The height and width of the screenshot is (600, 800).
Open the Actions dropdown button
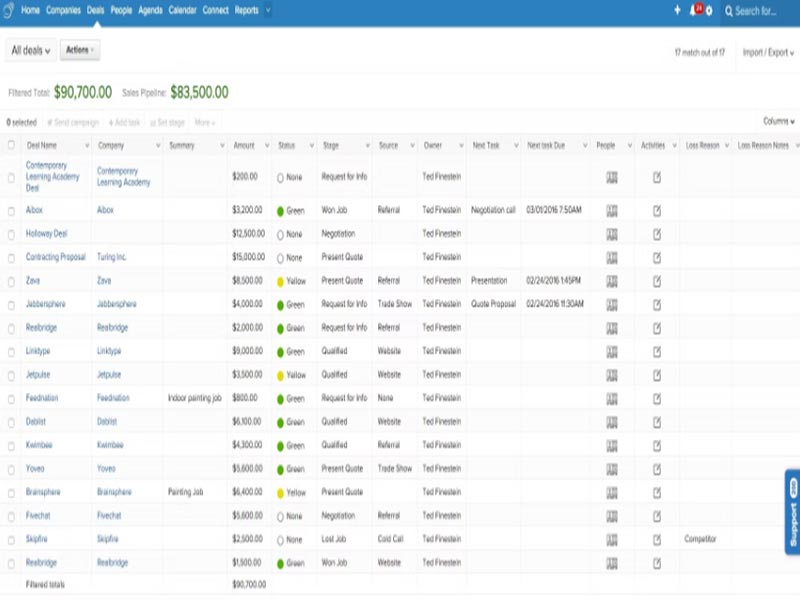tap(80, 50)
